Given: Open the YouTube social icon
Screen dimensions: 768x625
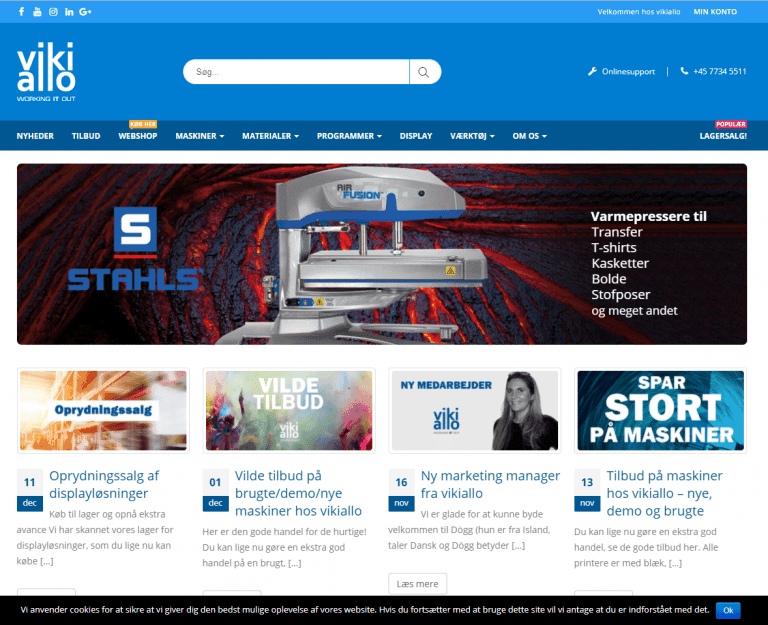Looking at the screenshot, I should pos(37,12).
